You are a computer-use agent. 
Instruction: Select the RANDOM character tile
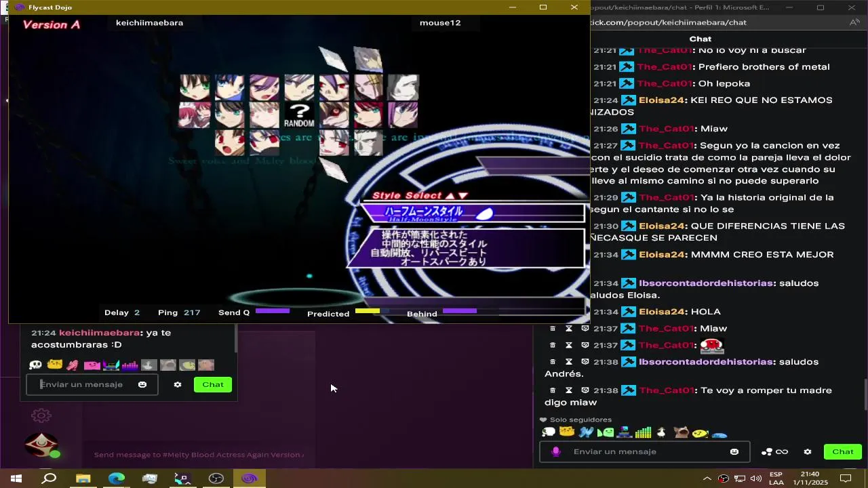[x=299, y=115]
